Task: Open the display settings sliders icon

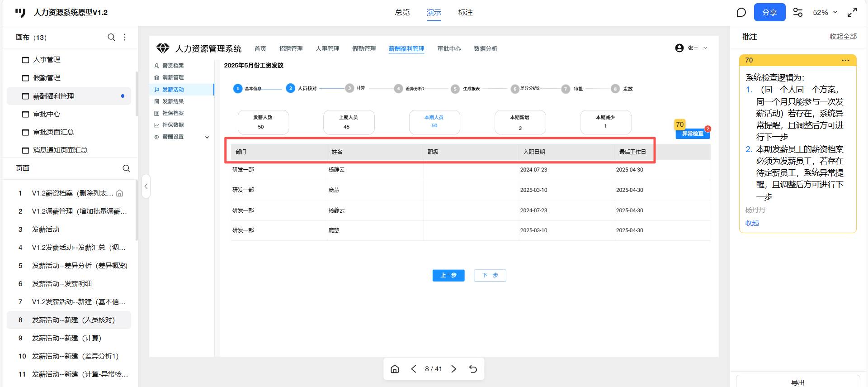Action: [x=798, y=12]
